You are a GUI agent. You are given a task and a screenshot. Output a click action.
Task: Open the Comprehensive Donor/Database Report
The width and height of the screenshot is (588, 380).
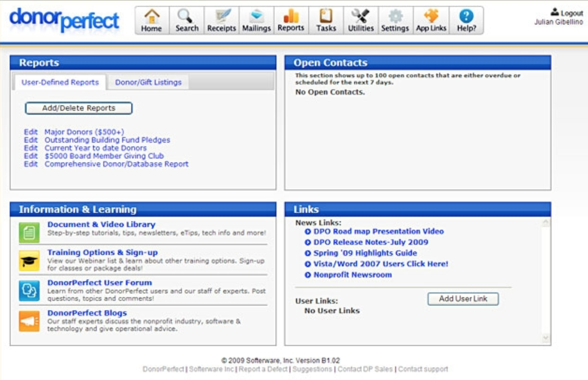pos(117,164)
